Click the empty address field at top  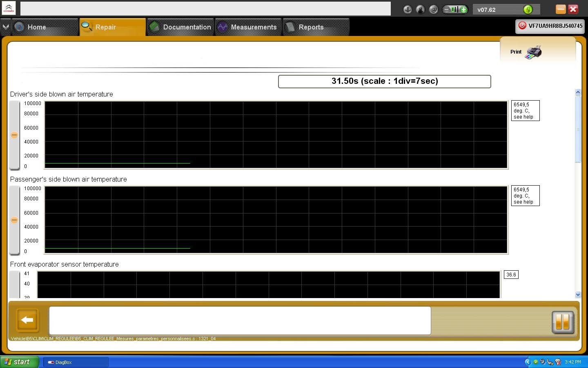205,9
